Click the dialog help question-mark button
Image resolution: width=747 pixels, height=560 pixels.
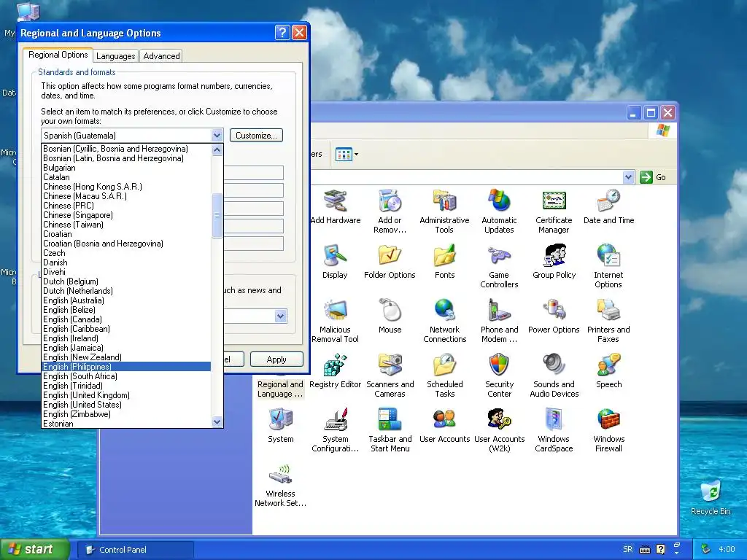point(282,32)
